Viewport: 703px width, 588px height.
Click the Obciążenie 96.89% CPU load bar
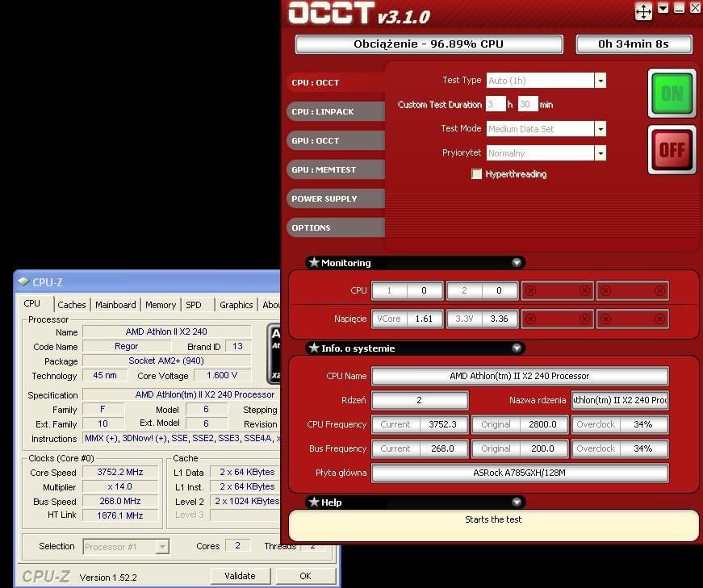pyautogui.click(x=429, y=44)
